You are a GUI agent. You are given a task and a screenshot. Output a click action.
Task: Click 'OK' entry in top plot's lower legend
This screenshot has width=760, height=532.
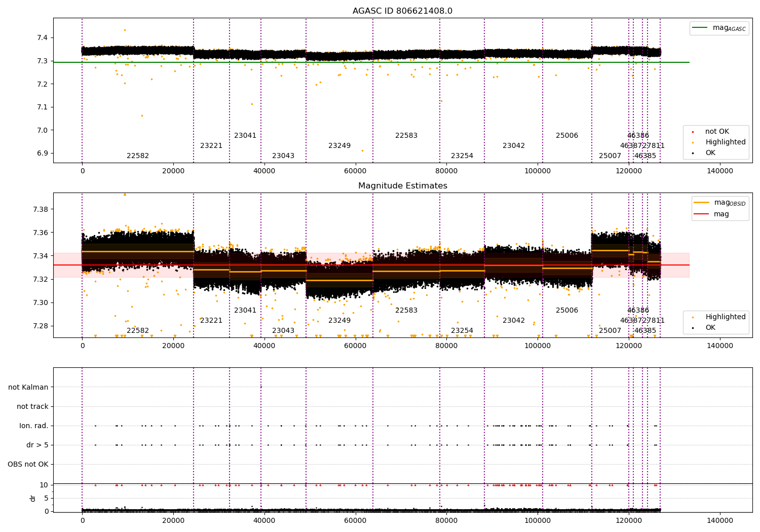pos(710,153)
